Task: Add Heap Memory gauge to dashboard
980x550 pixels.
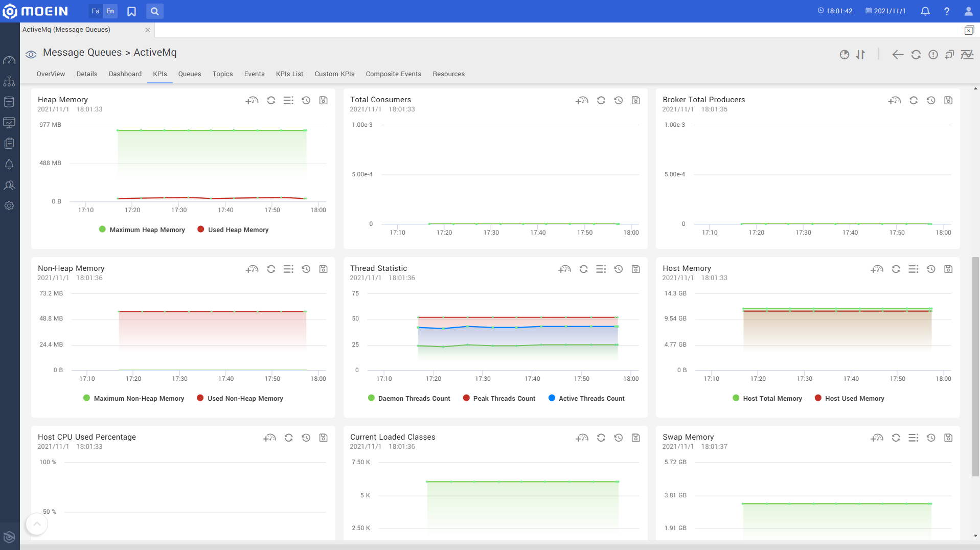Action: click(252, 100)
